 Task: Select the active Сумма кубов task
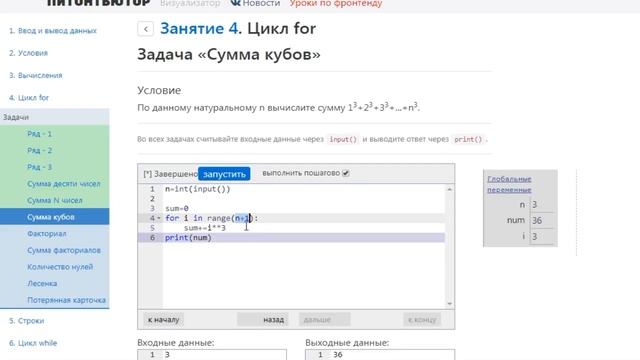coord(55,217)
